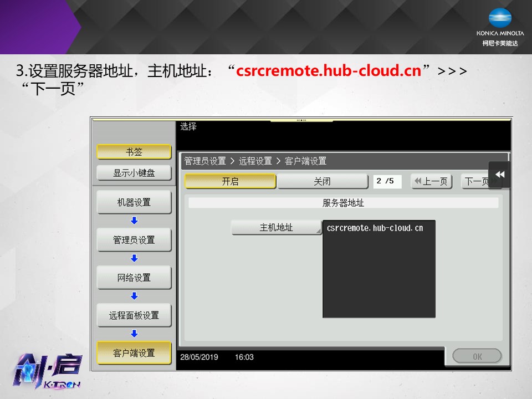Toggle the 显示小键盘 keypad display
Viewport: 532px width, 399px height.
click(134, 173)
